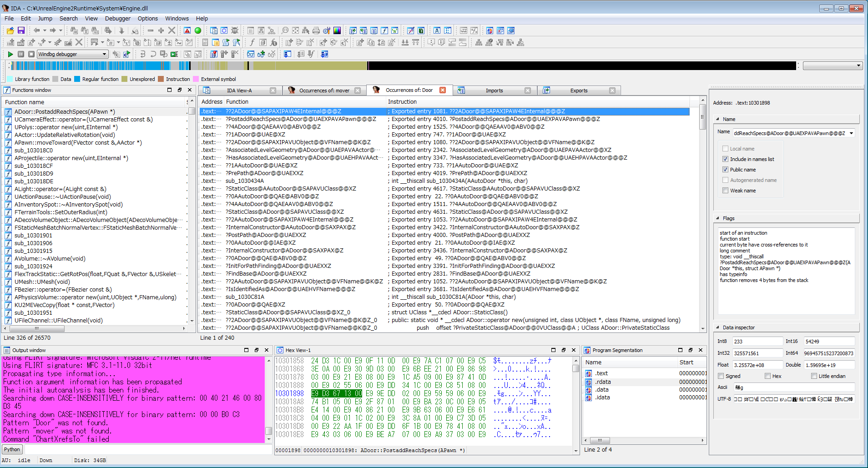Click the step over icon
Image resolution: width=868 pixels, height=468 pixels.
coord(153,54)
